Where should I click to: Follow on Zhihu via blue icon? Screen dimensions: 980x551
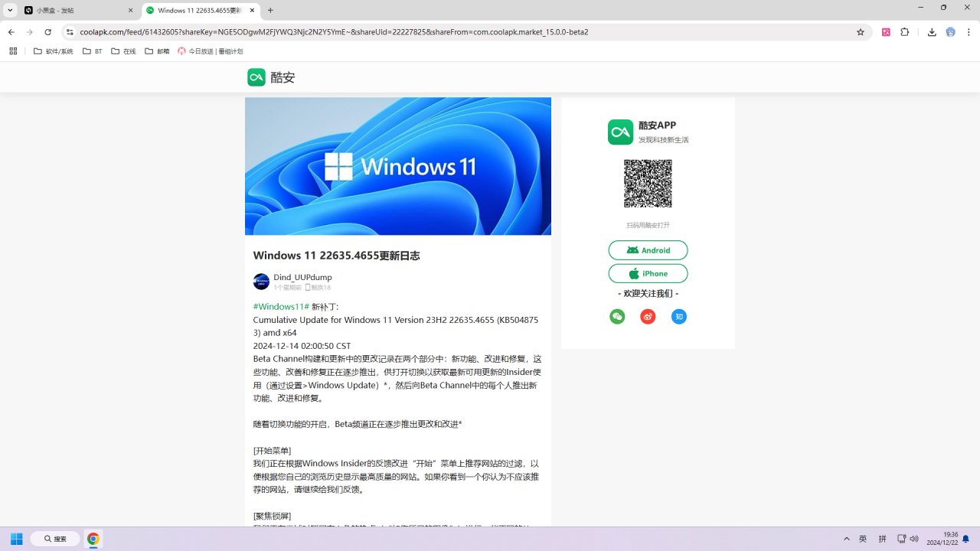click(678, 317)
